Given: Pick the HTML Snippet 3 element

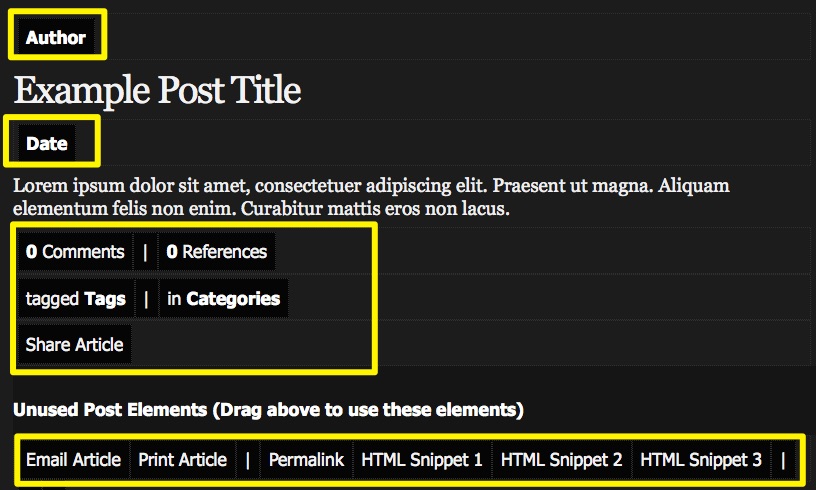Looking at the screenshot, I should (701, 460).
